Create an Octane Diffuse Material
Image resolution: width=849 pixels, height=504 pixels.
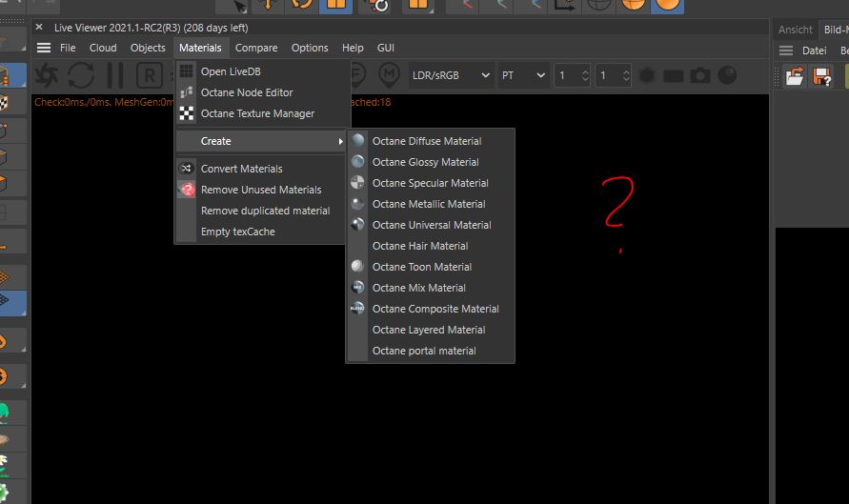pyautogui.click(x=431, y=141)
